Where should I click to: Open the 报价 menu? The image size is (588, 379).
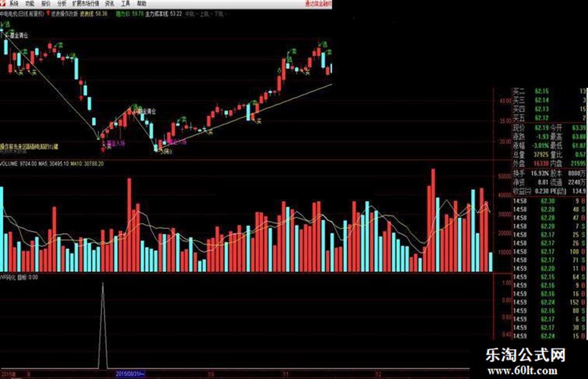coord(46,4)
